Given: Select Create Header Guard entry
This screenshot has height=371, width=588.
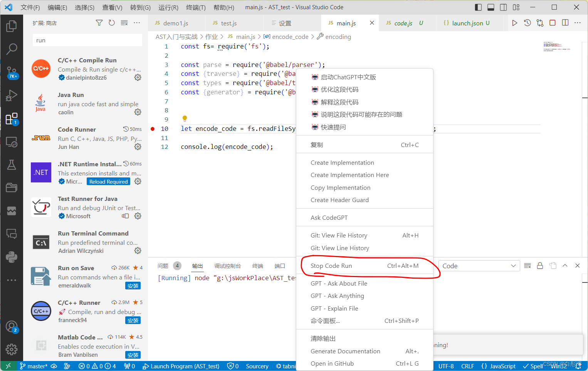Looking at the screenshot, I should coord(365,200).
